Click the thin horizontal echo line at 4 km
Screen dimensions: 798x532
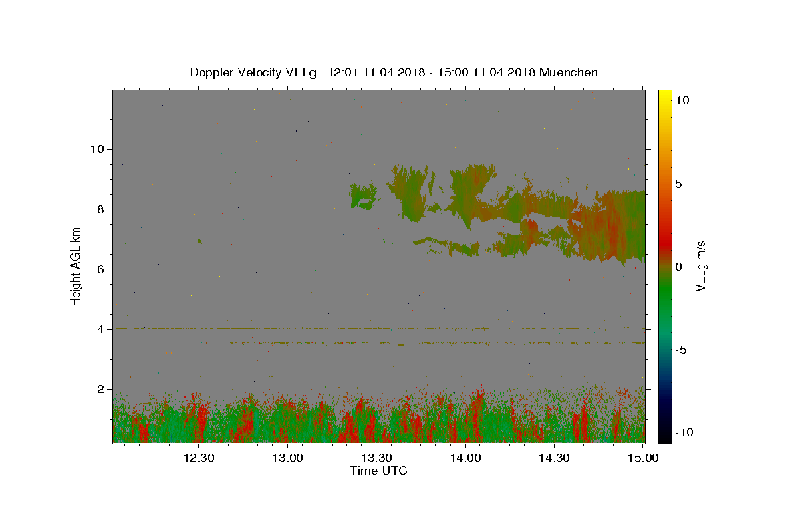pyautogui.click(x=379, y=328)
